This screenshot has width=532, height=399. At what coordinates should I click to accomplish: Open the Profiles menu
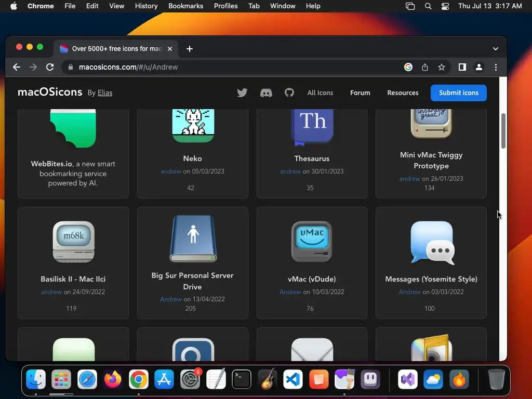click(x=225, y=6)
